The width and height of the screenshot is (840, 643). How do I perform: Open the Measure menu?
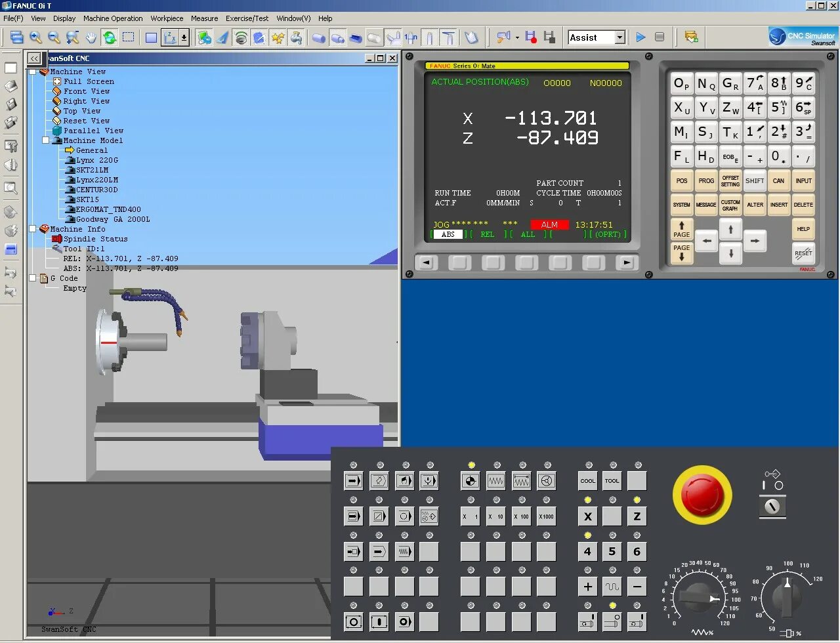coord(205,18)
